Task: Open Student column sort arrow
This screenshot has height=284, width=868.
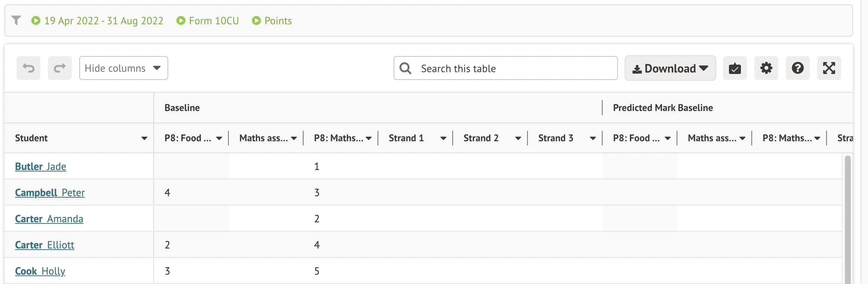Action: (144, 138)
